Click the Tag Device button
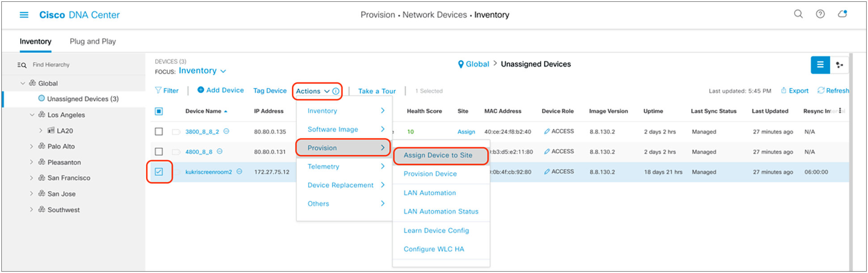This screenshot has width=868, height=273. click(x=270, y=90)
